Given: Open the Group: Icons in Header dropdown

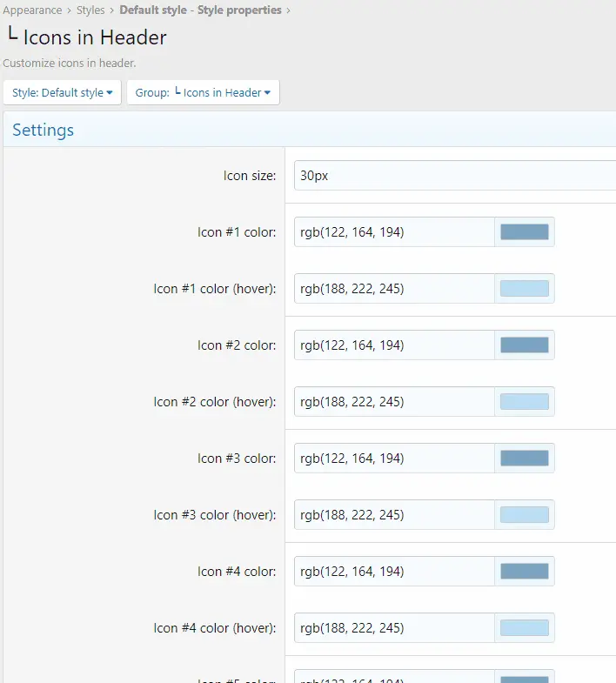Looking at the screenshot, I should pyautogui.click(x=203, y=92).
